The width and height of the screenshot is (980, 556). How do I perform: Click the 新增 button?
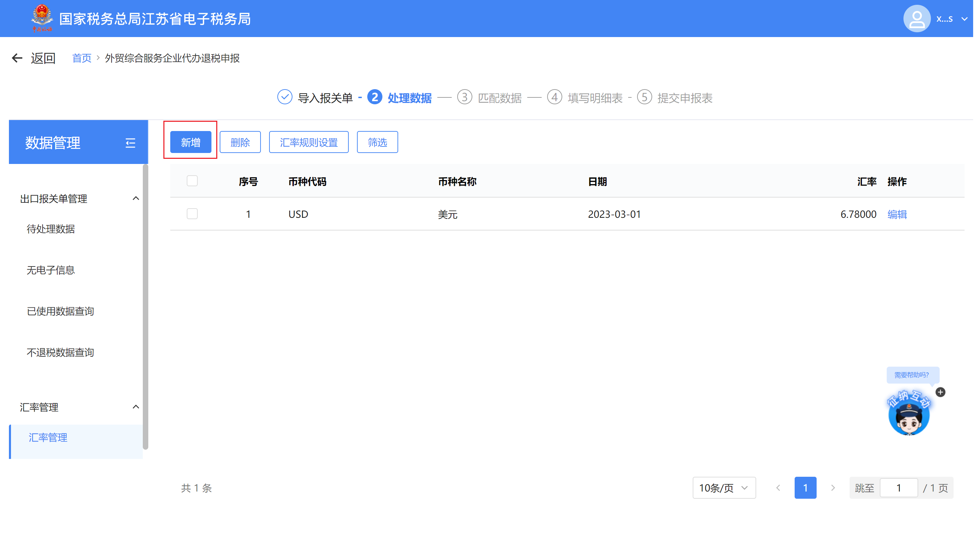tap(191, 142)
